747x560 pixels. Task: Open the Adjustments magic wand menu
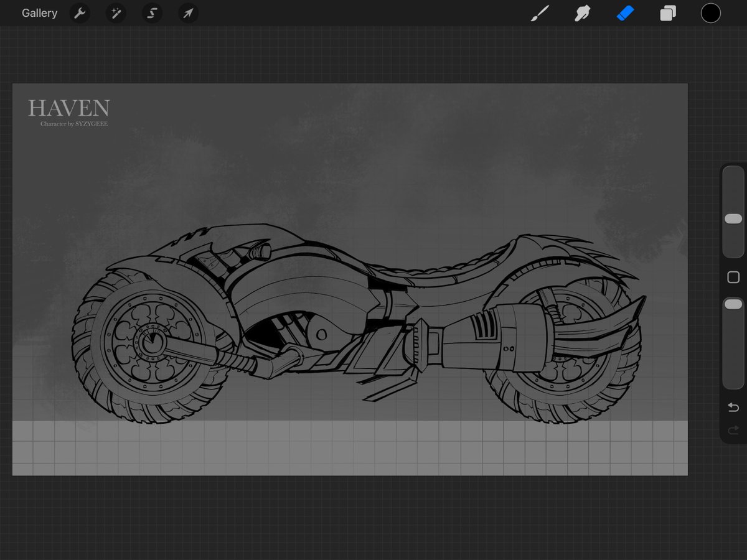pyautogui.click(x=116, y=13)
